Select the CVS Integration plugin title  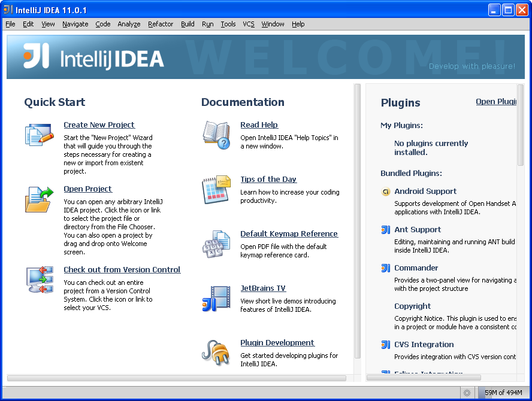click(x=424, y=345)
